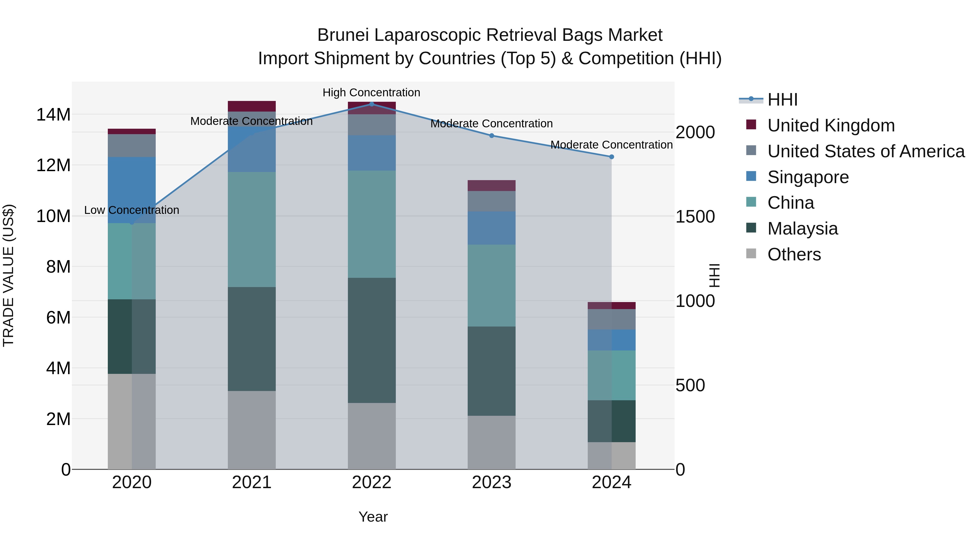This screenshot has width=980, height=551.
Task: Click the 2023 Singapore bar segment
Action: 492,228
